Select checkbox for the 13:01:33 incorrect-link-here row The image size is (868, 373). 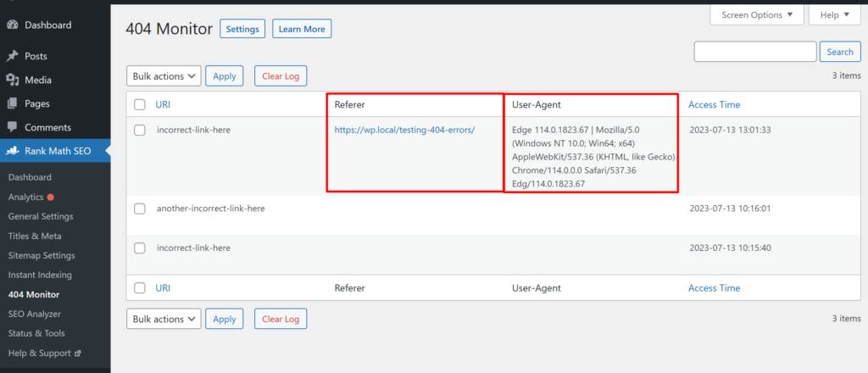tap(140, 131)
